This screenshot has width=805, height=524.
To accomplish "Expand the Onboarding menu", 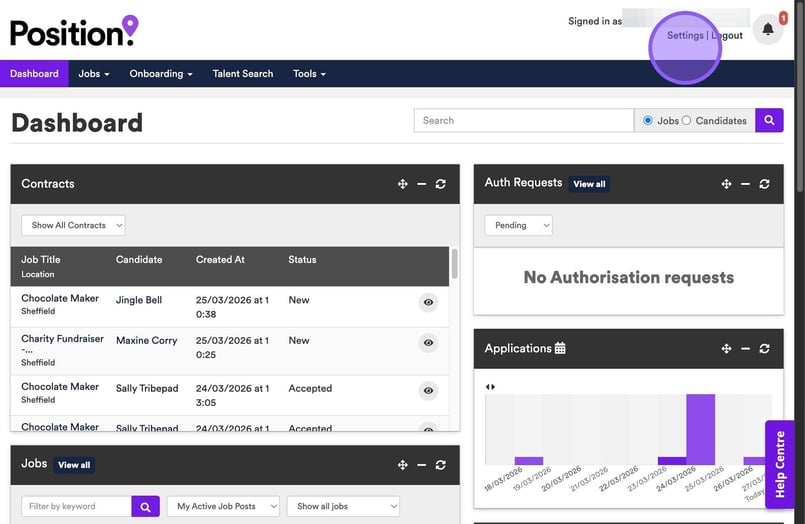I will [160, 74].
